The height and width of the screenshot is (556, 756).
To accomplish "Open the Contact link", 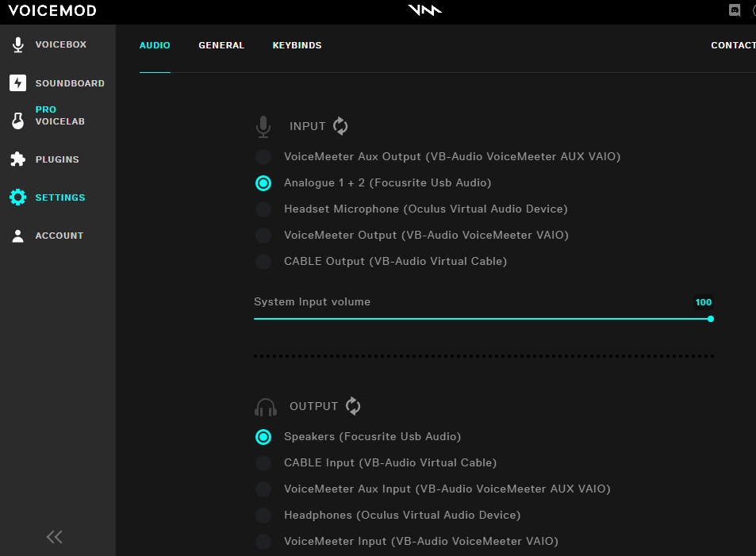I will click(733, 45).
